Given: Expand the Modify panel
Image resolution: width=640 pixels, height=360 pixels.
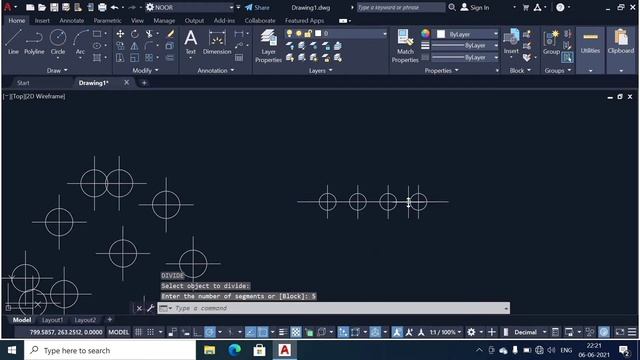Looking at the screenshot, I should (x=145, y=71).
